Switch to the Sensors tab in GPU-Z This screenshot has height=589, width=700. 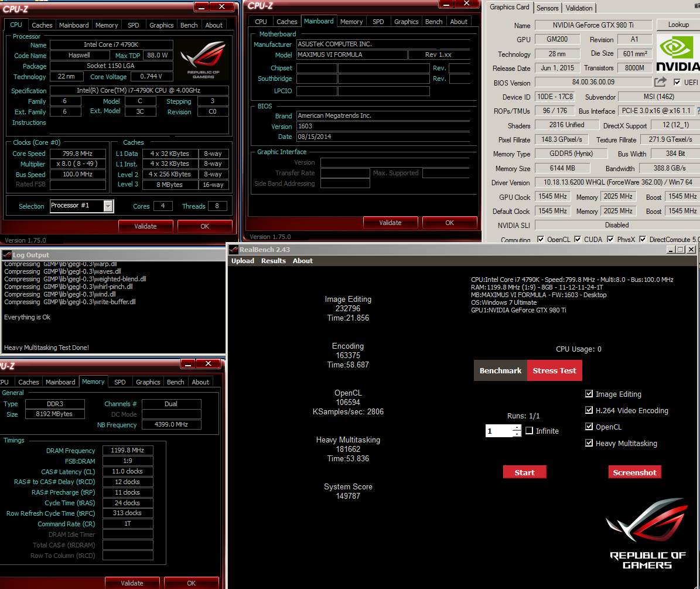(548, 8)
